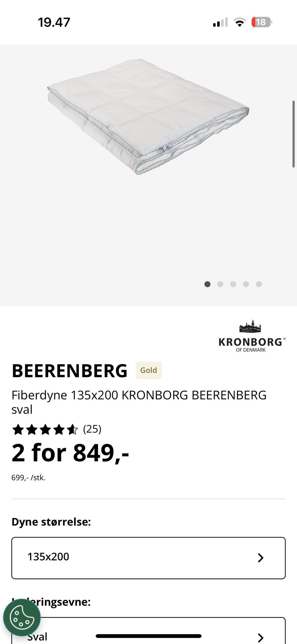Image resolution: width=297 pixels, height=644 pixels.
Task: Tap the battery indicator in status bar
Action: (261, 22)
